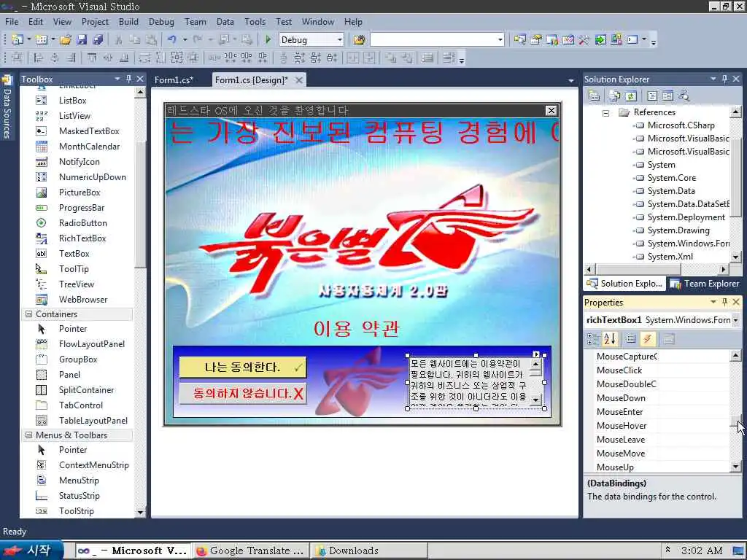This screenshot has height=560, width=747.
Task: Click the richTextBox smart tag arrow
Action: coord(536,354)
